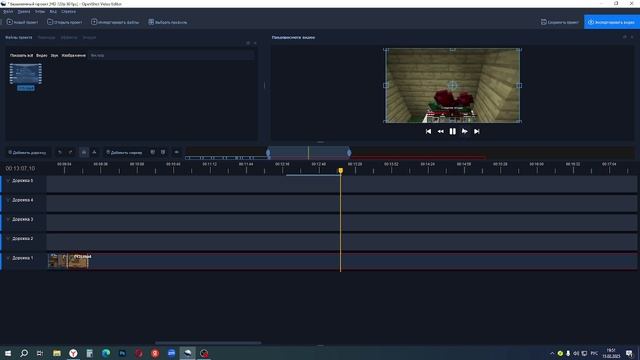Open the track menu arrow for Дорожка 4
The height and width of the screenshot is (360, 640).
[8, 200]
